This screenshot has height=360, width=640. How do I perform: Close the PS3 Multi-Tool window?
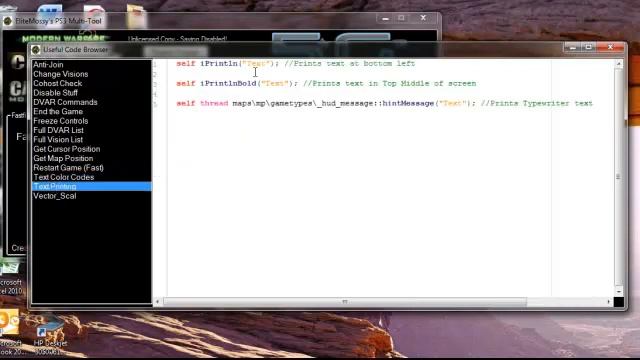tap(423, 18)
